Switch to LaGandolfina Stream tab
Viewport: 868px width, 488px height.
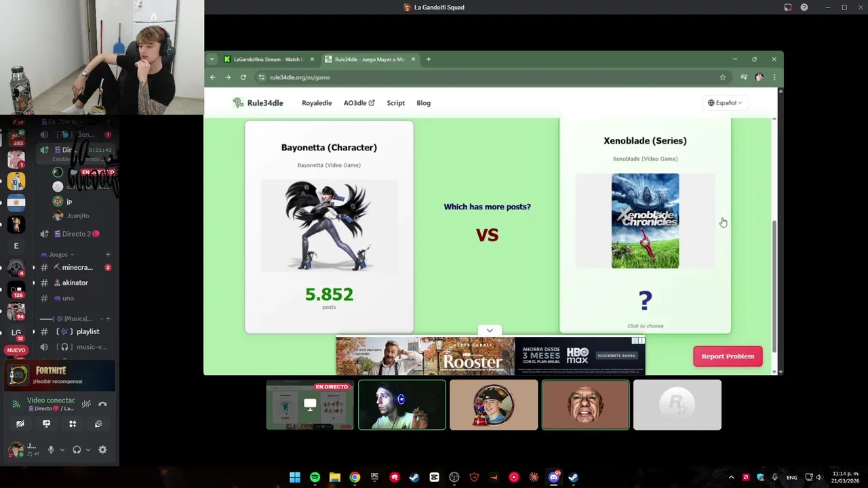(268, 59)
